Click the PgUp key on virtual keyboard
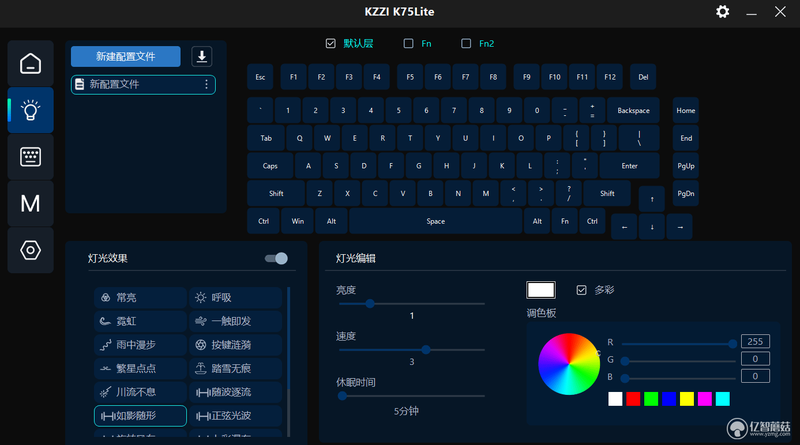The height and width of the screenshot is (445, 800). (686, 166)
